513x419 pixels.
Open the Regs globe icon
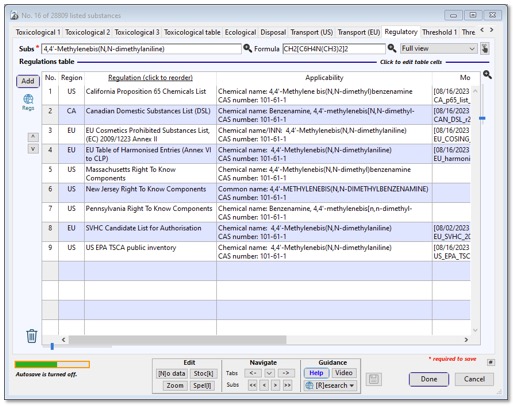point(28,102)
